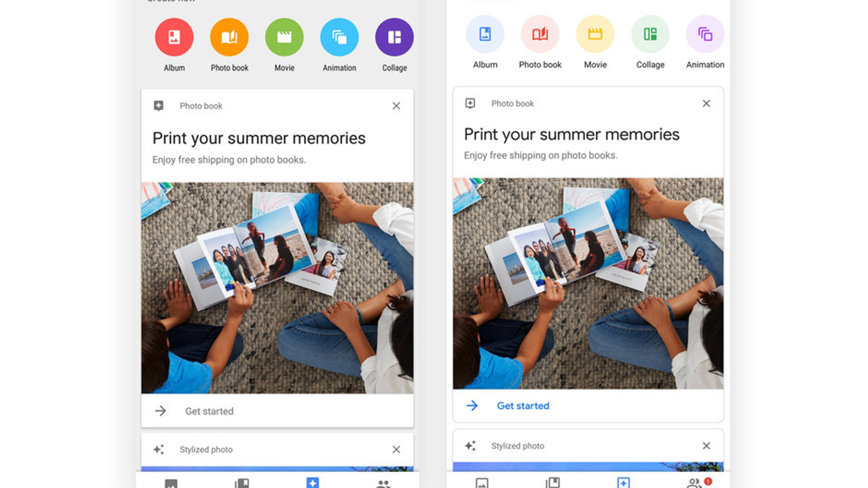Tap the pastel purple Animation icon on right screen
The height and width of the screenshot is (488, 868).
pyautogui.click(x=705, y=34)
